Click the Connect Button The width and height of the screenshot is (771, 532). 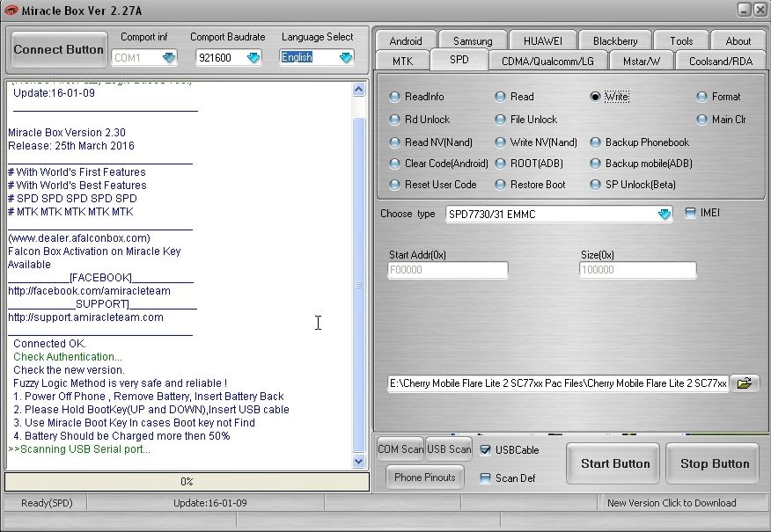58,49
